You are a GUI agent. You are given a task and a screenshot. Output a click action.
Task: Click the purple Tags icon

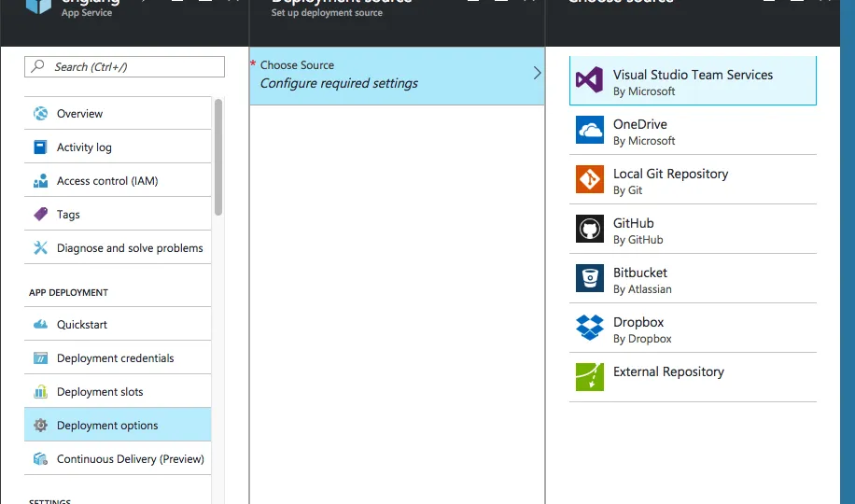pyautogui.click(x=40, y=215)
